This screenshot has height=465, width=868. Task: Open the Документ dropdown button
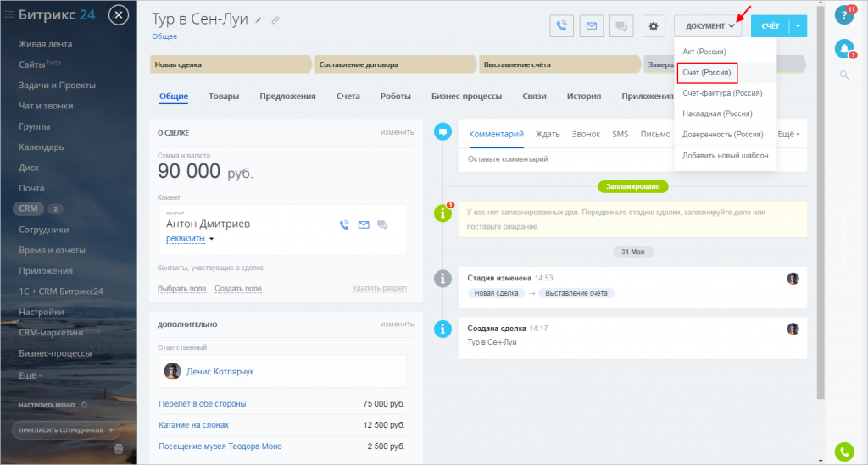pos(709,26)
